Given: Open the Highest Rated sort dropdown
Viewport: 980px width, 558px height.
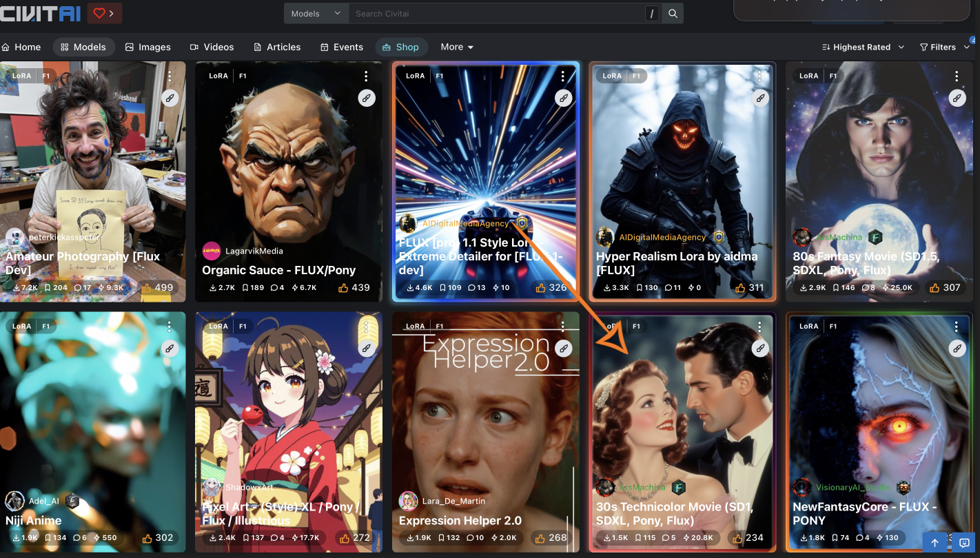Looking at the screenshot, I should 863,47.
